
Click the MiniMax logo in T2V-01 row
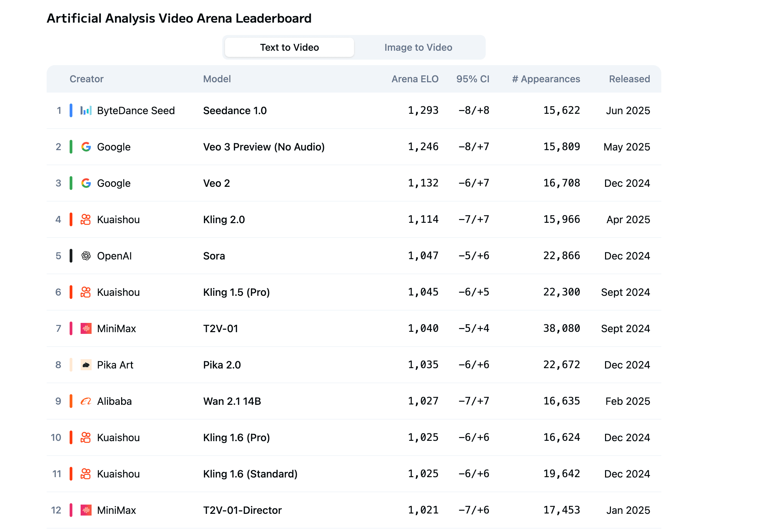tap(86, 328)
